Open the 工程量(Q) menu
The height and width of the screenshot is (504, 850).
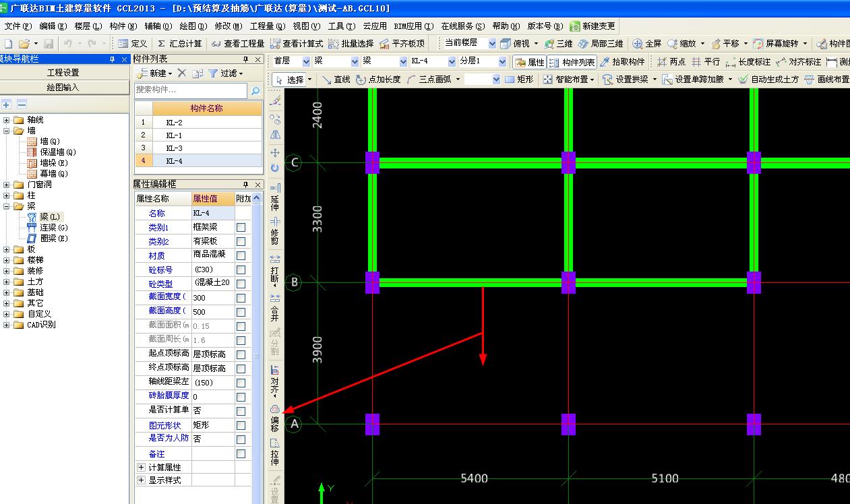(267, 26)
